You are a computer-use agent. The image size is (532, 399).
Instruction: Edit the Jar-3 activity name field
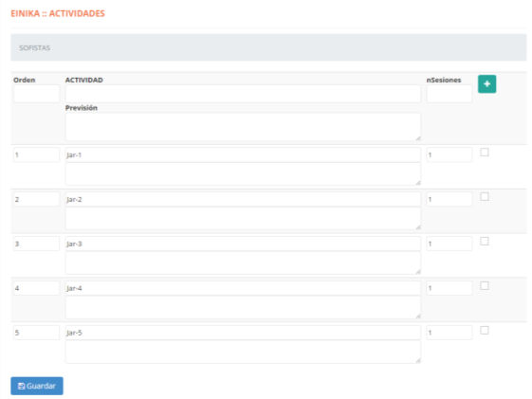(x=243, y=244)
